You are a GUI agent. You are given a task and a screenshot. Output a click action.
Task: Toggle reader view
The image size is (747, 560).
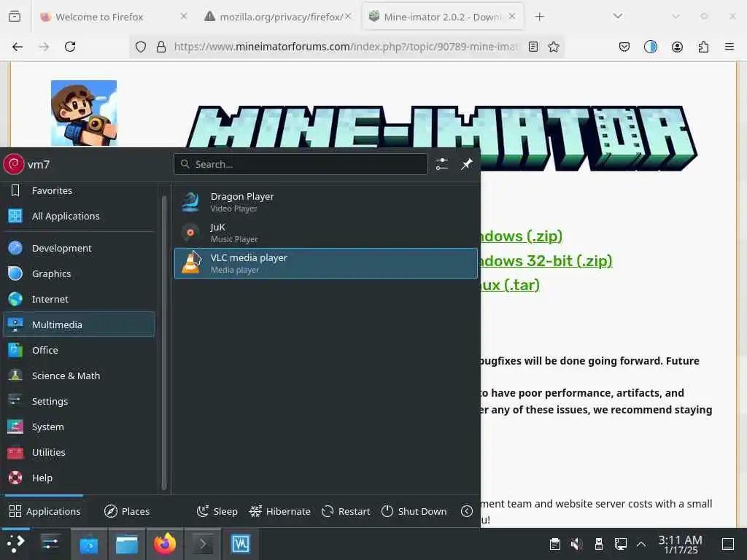(x=533, y=47)
